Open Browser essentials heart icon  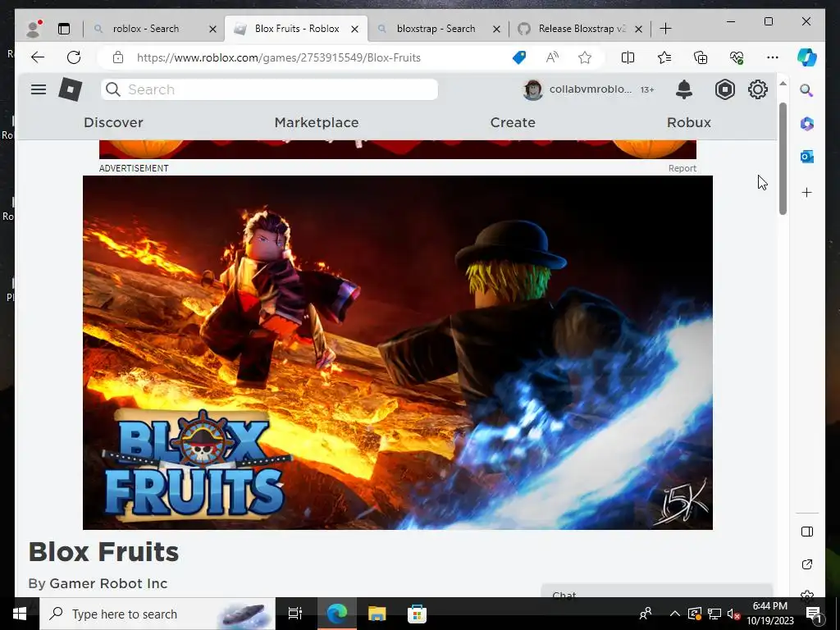pos(737,57)
